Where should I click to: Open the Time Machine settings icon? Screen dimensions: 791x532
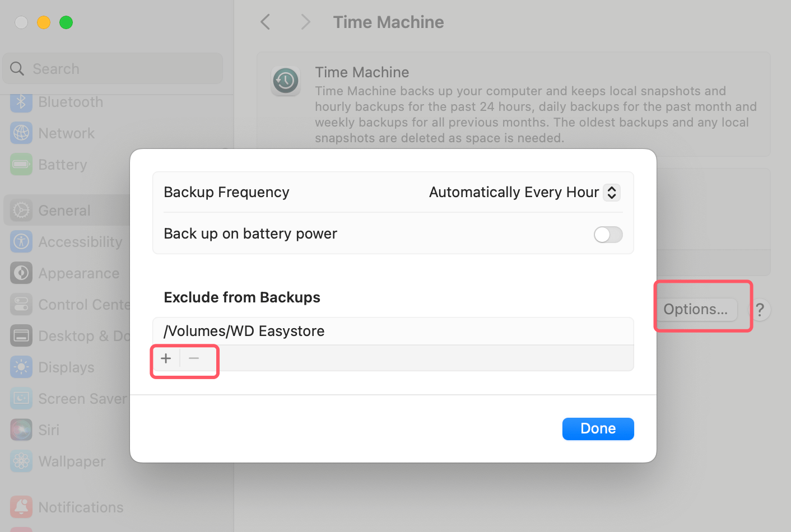tap(285, 81)
